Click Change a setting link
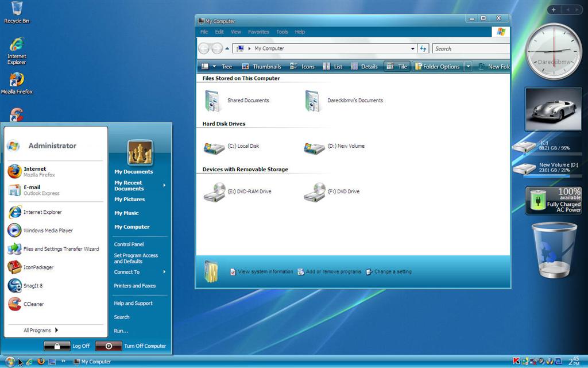The height and width of the screenshot is (368, 588). [x=389, y=271]
